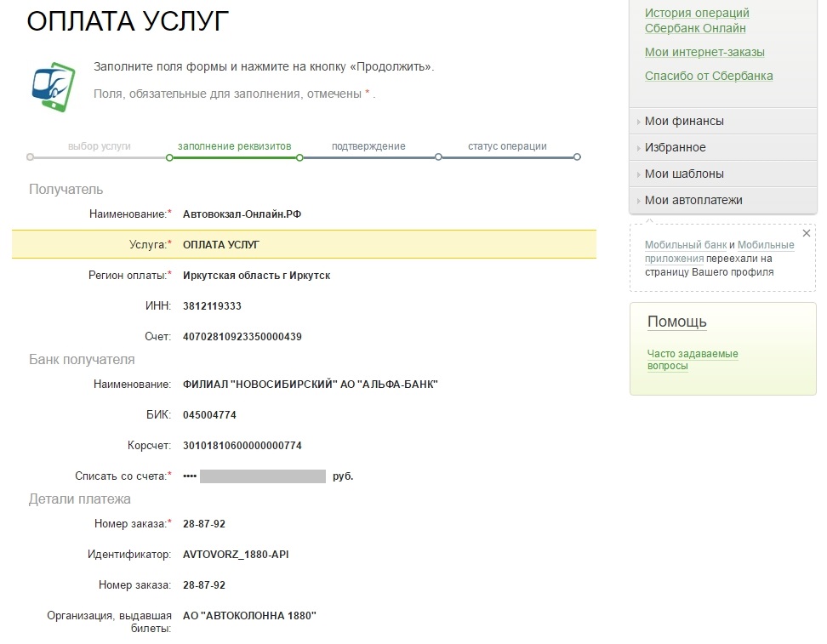Screen dimensions: 827x644
Task: Open Мои интернет-заказы link
Action: click(704, 52)
